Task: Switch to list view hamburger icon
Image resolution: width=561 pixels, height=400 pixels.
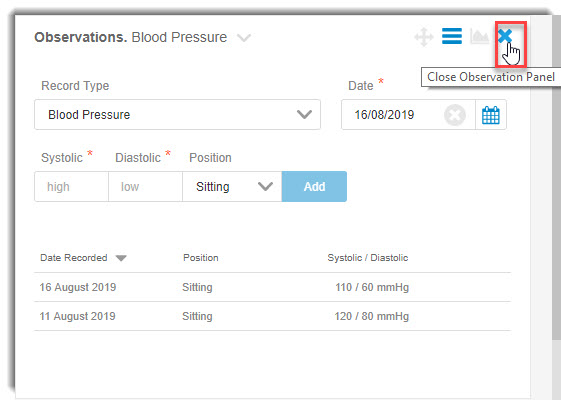Action: pyautogui.click(x=452, y=36)
